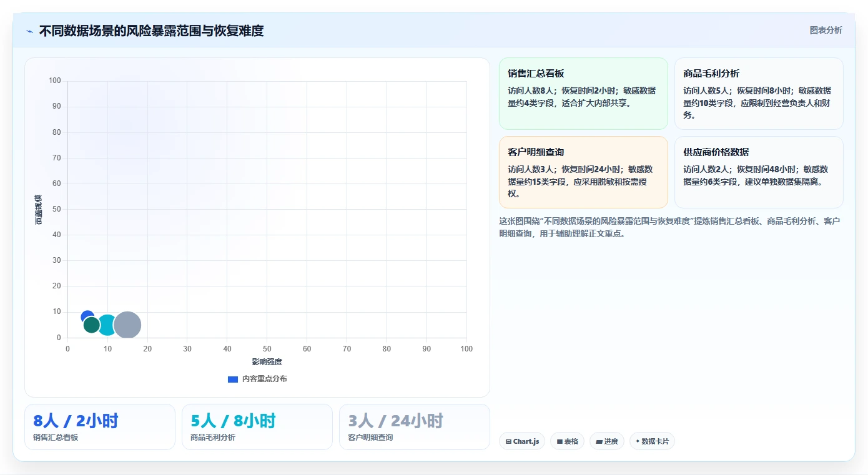The image size is (868, 475).
Task: Toggle the 内容重点分布 legend label
Action: pyautogui.click(x=265, y=379)
